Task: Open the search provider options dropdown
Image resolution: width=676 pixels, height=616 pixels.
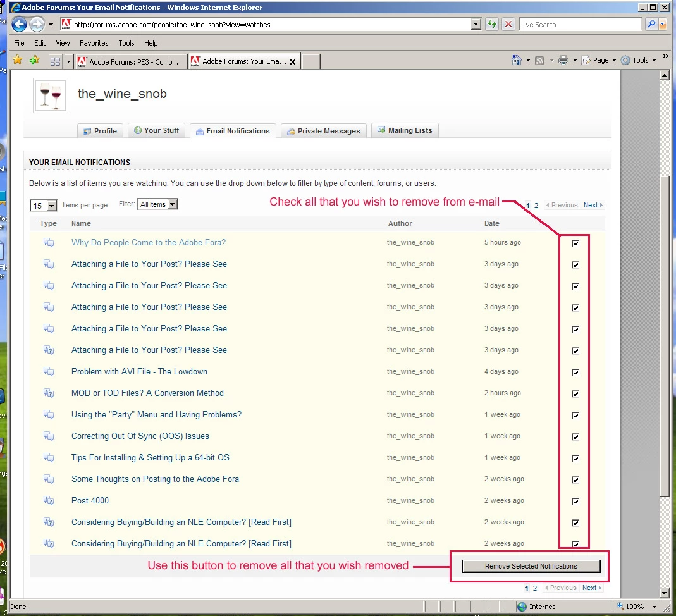Action: click(663, 24)
